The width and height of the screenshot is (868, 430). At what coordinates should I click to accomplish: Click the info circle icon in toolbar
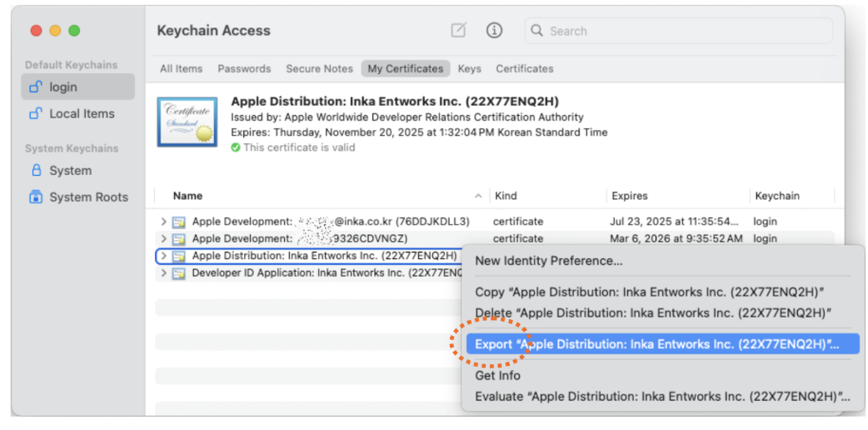point(495,31)
